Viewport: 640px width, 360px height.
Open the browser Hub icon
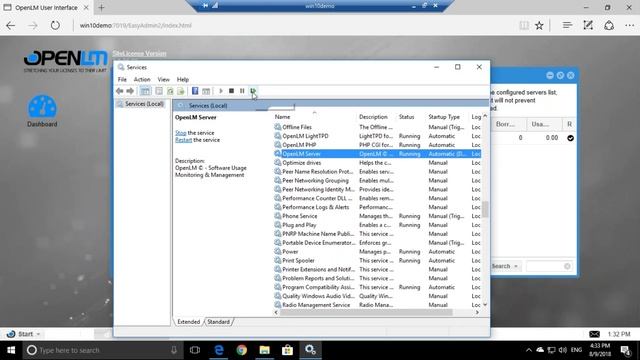pos(567,25)
